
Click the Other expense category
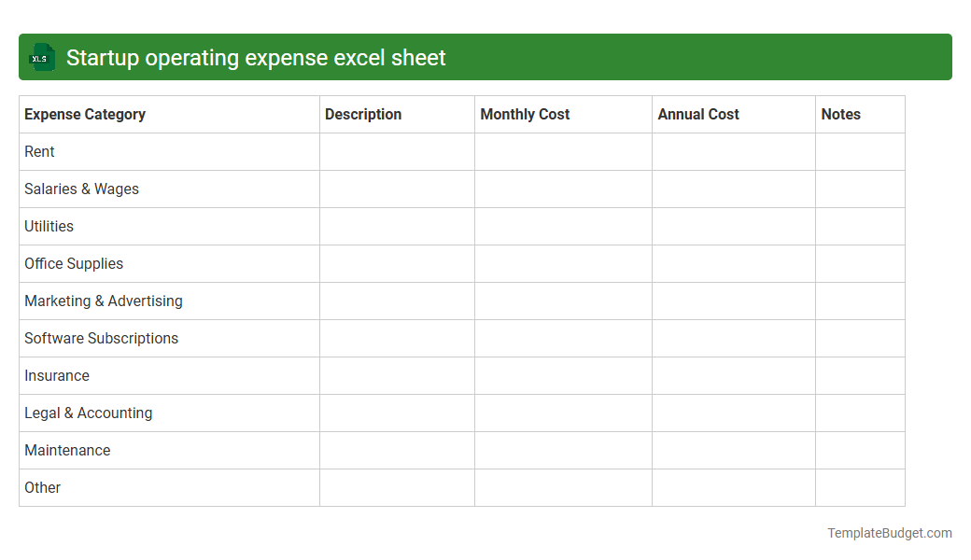click(x=42, y=487)
